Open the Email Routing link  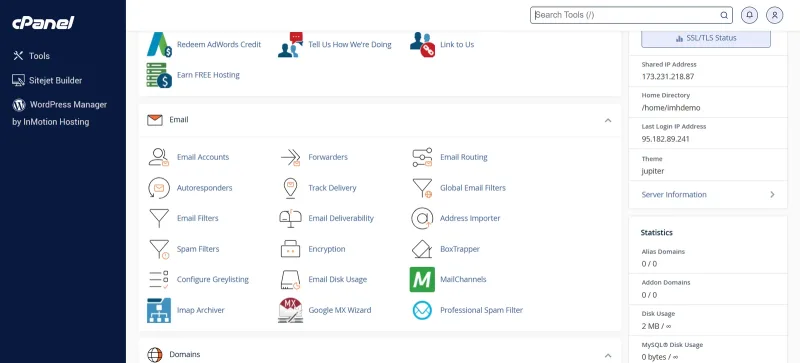click(464, 157)
